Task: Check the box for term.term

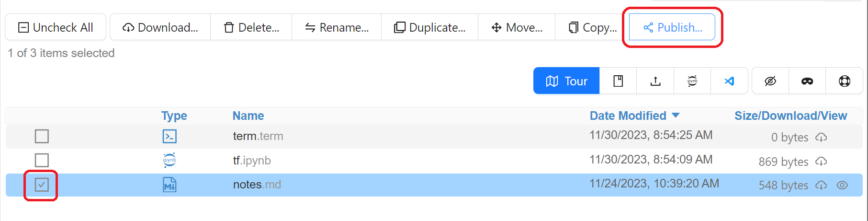Action: pyautogui.click(x=42, y=137)
